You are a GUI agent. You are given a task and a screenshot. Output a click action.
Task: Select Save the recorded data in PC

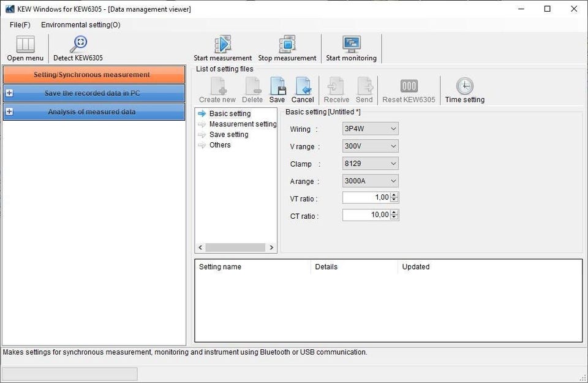coord(94,93)
